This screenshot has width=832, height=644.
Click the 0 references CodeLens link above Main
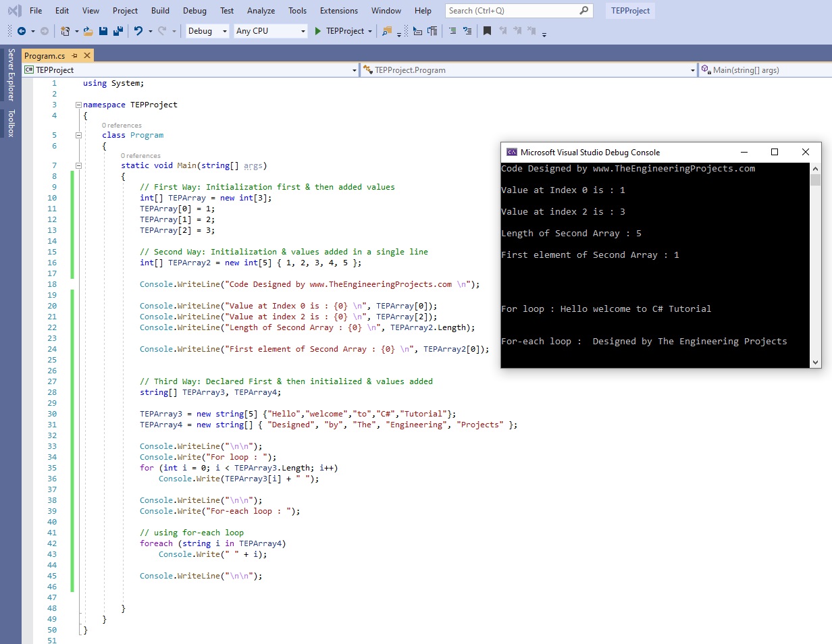[x=140, y=155]
